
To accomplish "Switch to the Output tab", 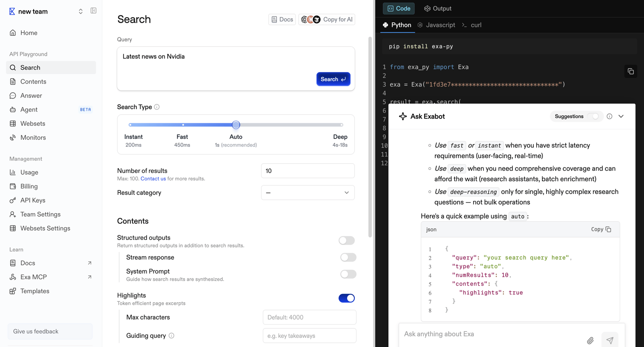I will [x=438, y=9].
